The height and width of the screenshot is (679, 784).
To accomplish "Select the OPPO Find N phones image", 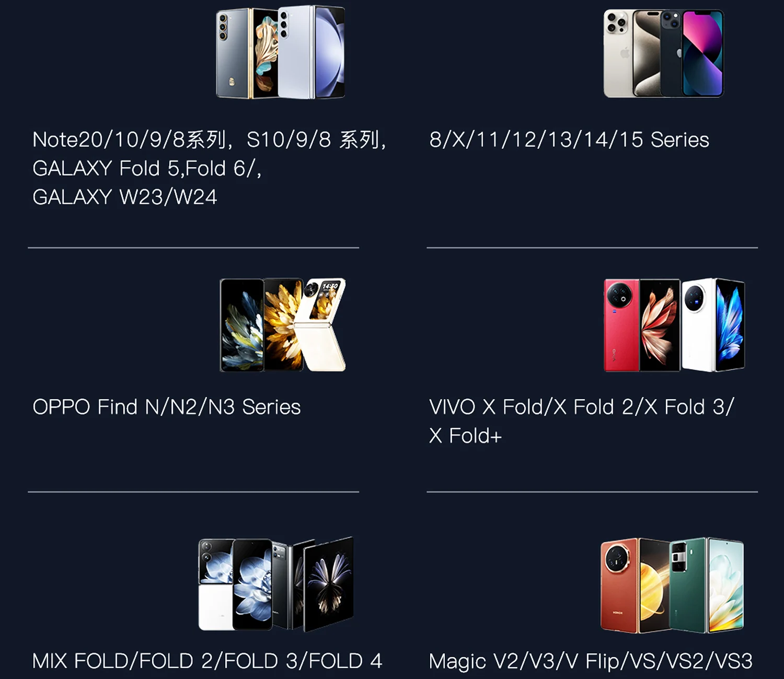I will point(283,324).
